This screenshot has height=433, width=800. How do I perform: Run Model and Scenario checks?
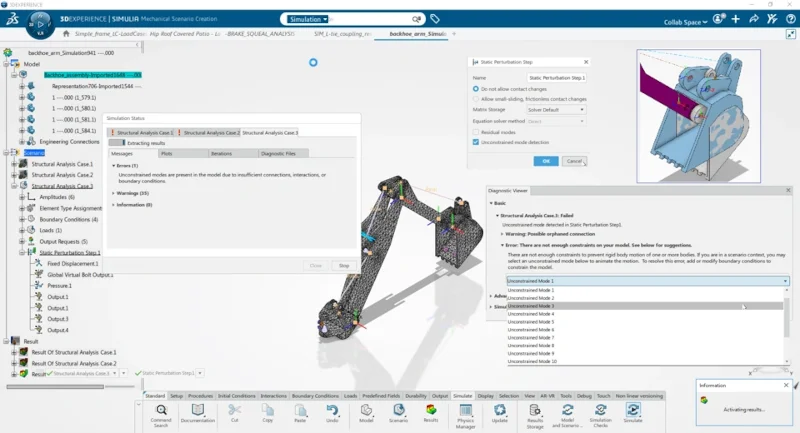pyautogui.click(x=567, y=410)
